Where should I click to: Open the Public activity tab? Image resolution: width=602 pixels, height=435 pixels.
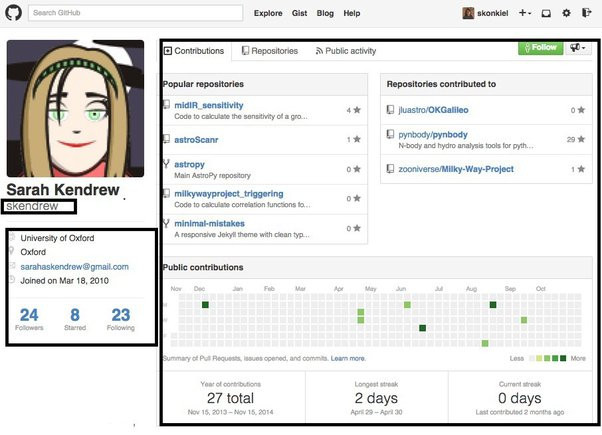[345, 50]
